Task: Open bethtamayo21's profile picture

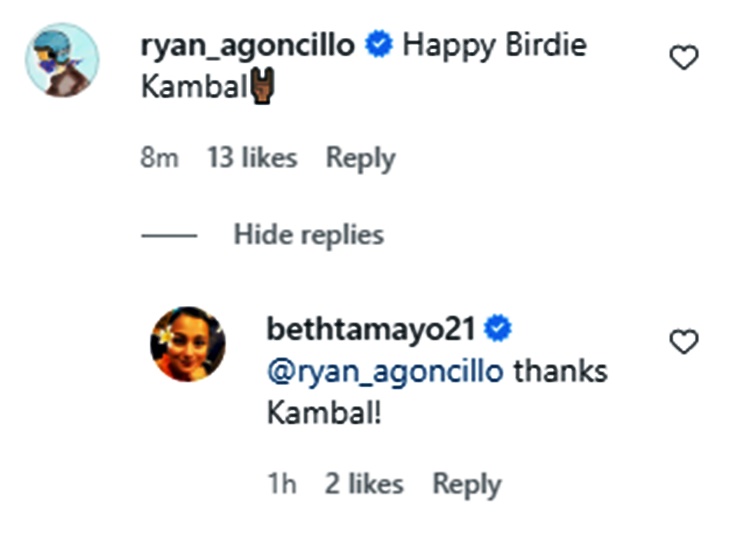Action: click(188, 344)
